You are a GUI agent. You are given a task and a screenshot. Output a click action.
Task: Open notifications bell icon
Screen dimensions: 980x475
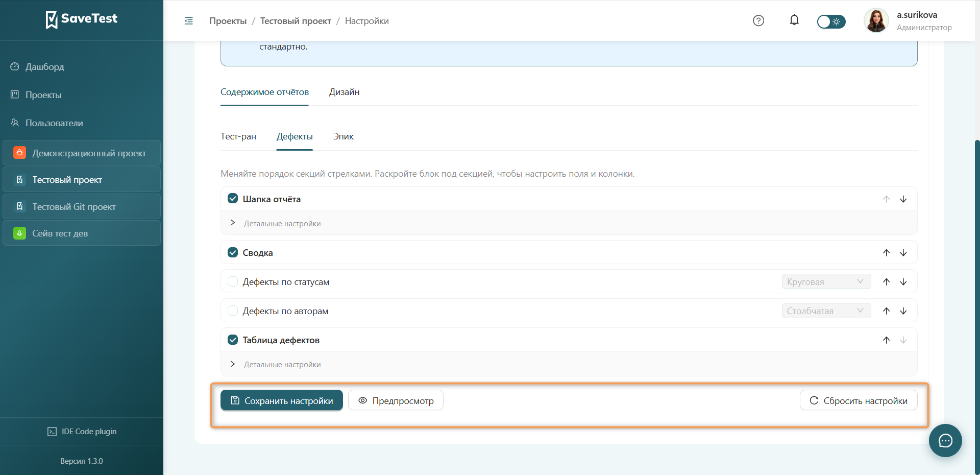click(794, 20)
